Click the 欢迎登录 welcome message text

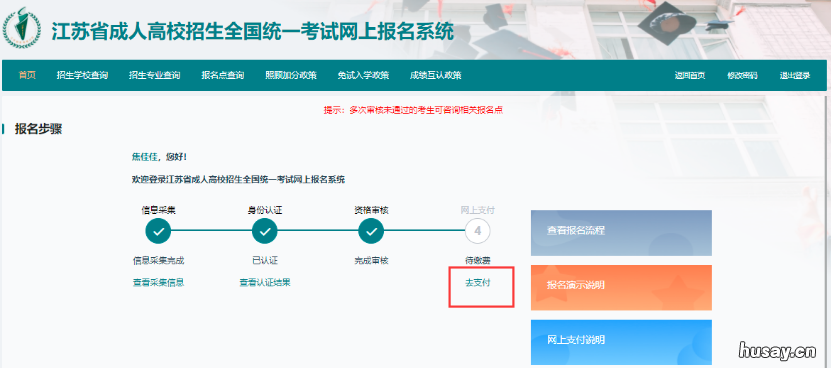[x=238, y=179]
